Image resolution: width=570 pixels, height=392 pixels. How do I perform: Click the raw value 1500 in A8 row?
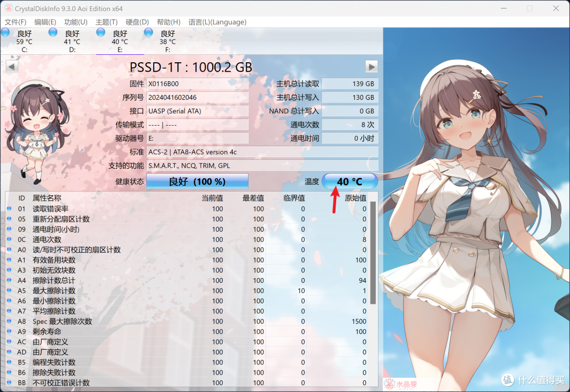[x=359, y=321]
